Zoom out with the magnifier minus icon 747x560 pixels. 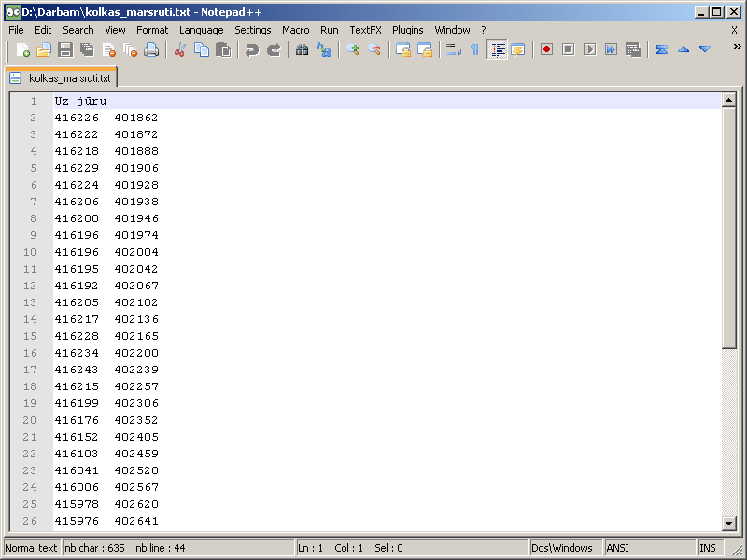374,49
